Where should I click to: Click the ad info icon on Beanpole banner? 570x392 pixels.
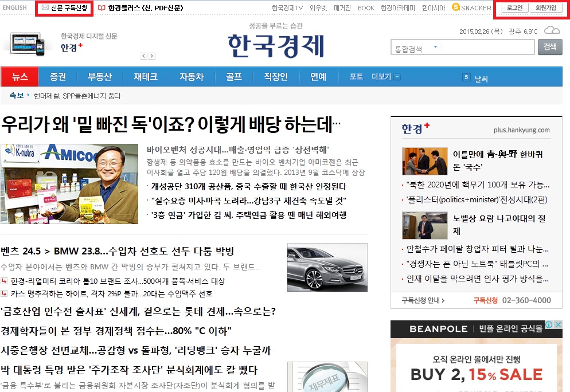[549, 324]
